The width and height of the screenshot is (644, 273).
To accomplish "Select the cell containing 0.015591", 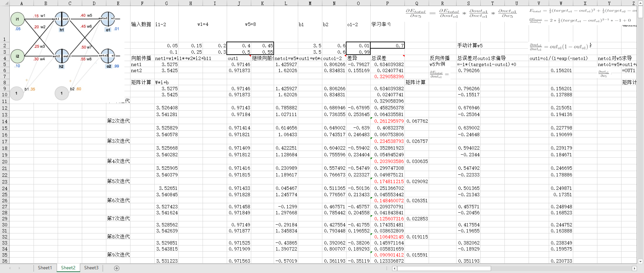I will 417,255.
